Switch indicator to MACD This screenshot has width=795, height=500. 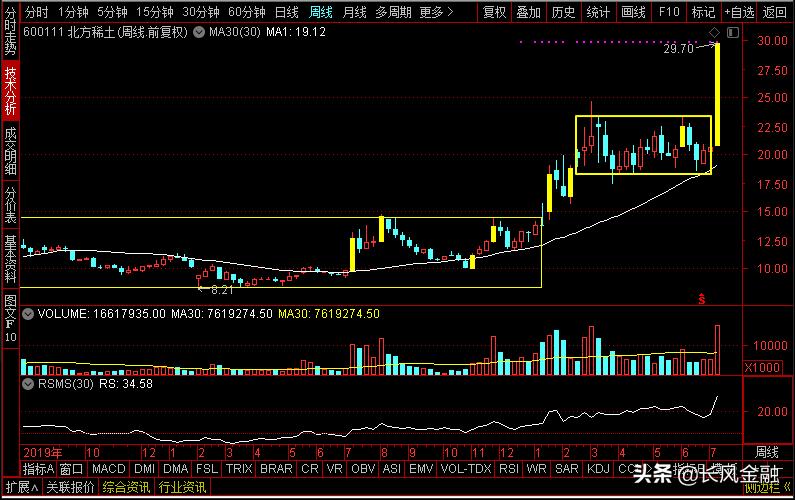coord(109,469)
